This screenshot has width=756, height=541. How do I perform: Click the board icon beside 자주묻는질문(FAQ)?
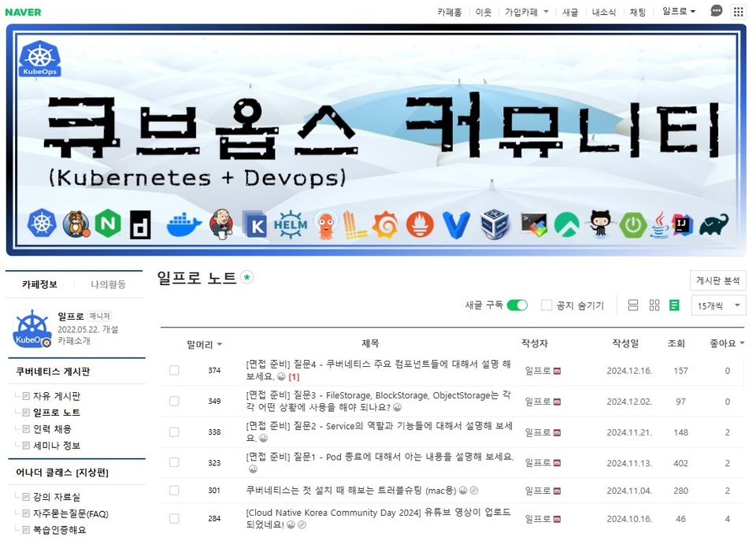[x=26, y=513]
